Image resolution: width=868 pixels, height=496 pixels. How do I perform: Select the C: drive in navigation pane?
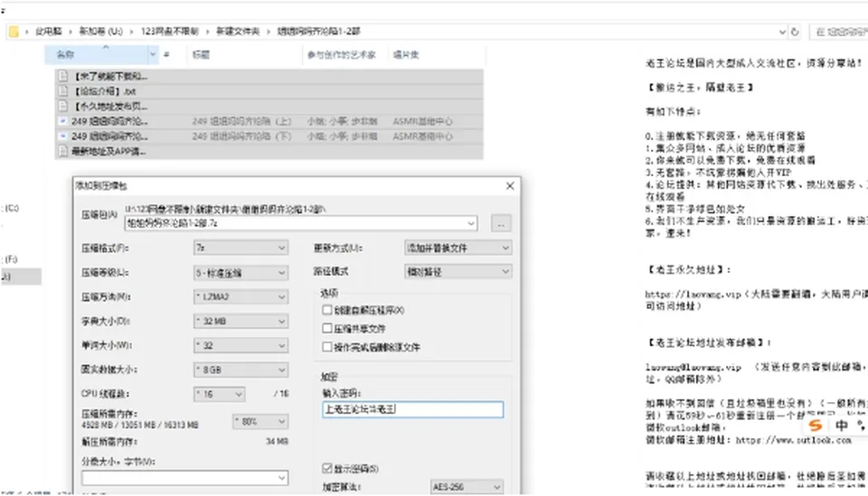[x=10, y=209]
